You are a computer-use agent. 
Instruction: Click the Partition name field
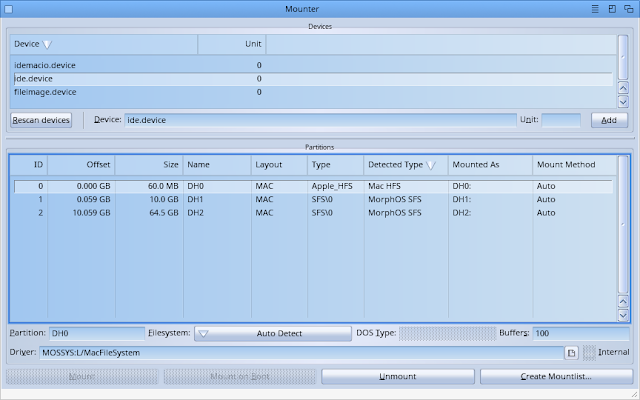(97, 333)
